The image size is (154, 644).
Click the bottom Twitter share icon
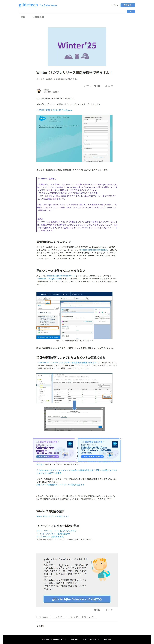click(x=95, y=610)
